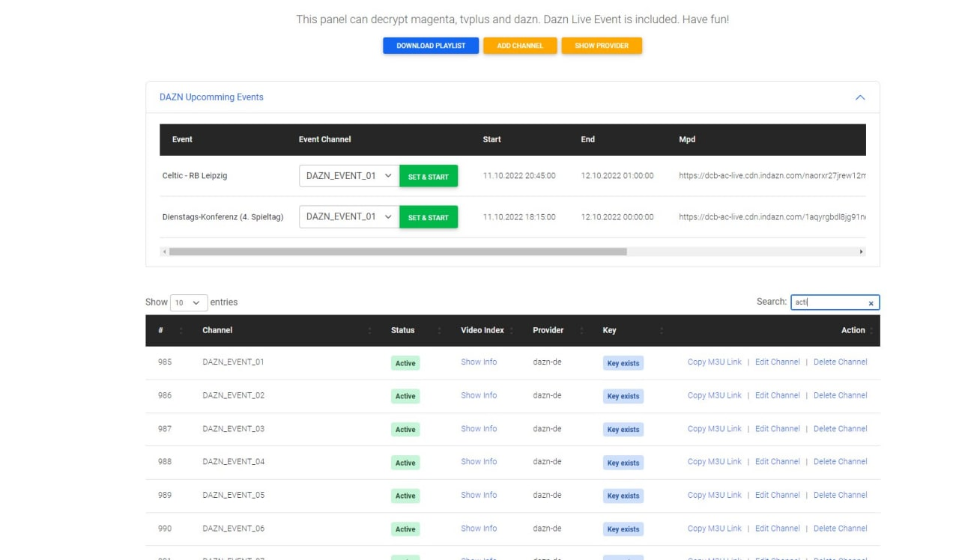This screenshot has height=560, width=959.
Task: Open Show Info for DAZN_EVENT_02
Action: (479, 395)
